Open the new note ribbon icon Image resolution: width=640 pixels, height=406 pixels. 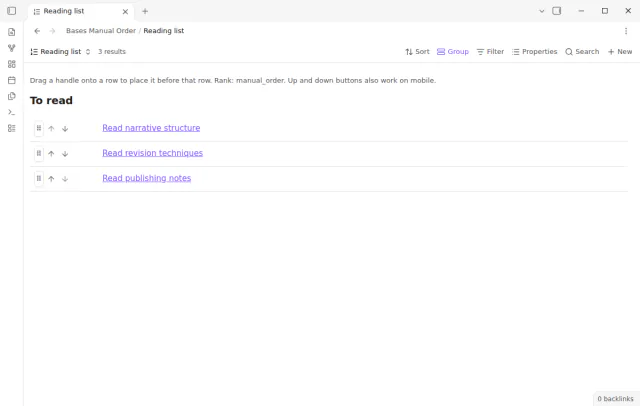[11, 32]
